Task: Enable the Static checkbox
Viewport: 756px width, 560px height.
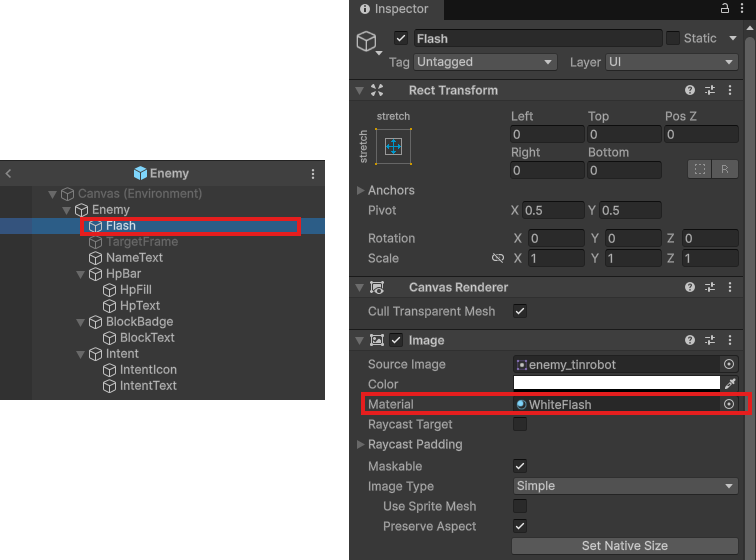Action: coord(673,38)
